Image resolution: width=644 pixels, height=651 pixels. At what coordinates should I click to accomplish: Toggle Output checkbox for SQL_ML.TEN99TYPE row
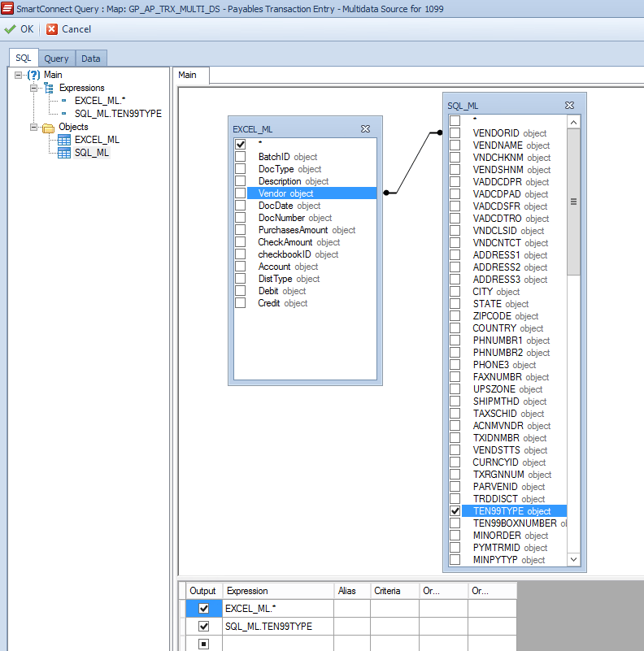203,626
